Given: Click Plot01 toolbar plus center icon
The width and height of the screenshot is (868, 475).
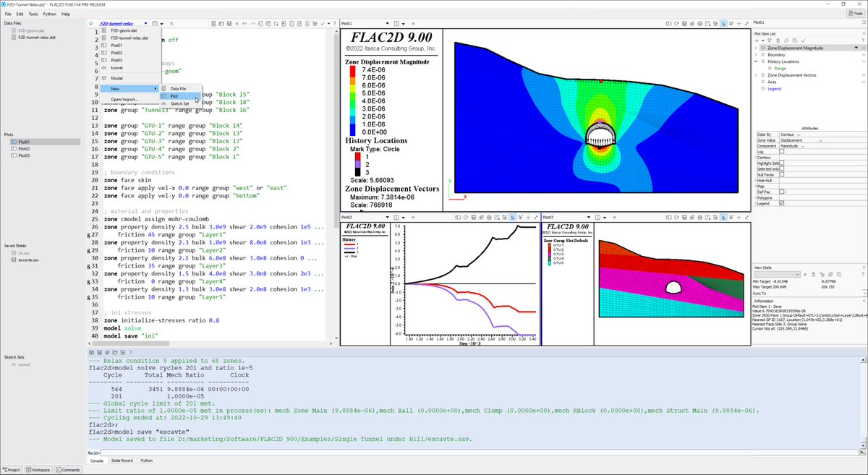Looking at the screenshot, I should coord(739,24).
